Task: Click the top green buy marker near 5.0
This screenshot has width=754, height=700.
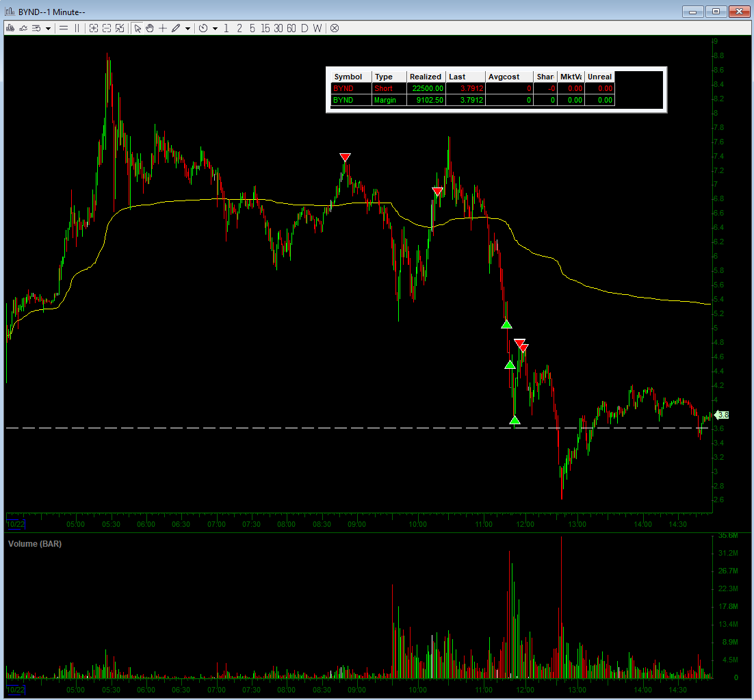Action: (506, 324)
